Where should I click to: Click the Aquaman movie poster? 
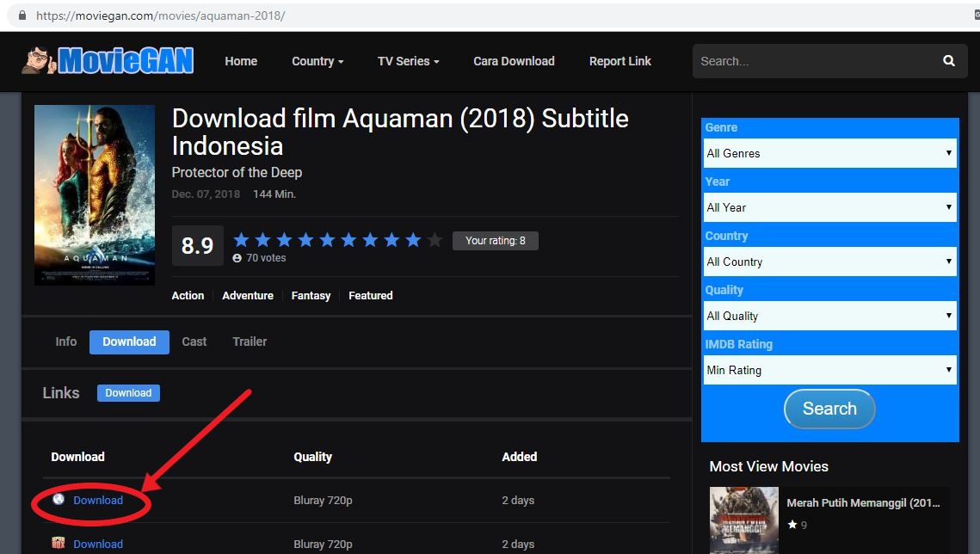point(94,194)
